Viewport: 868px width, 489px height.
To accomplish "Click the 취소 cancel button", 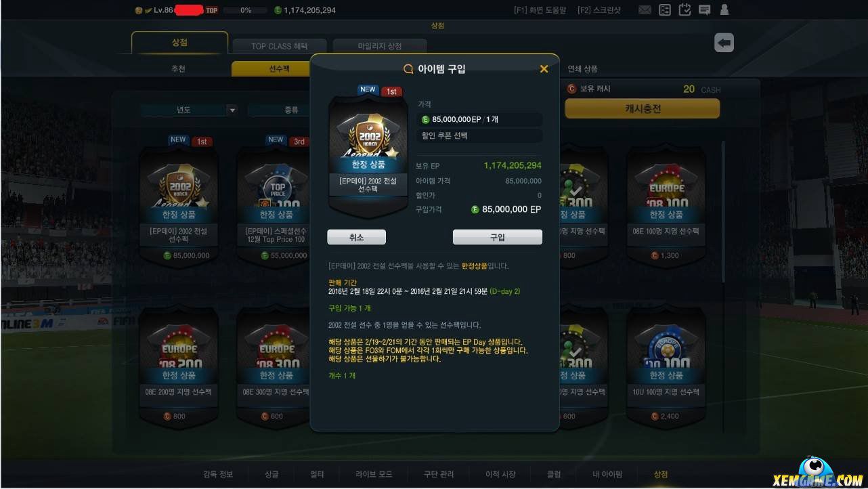I will tap(356, 237).
